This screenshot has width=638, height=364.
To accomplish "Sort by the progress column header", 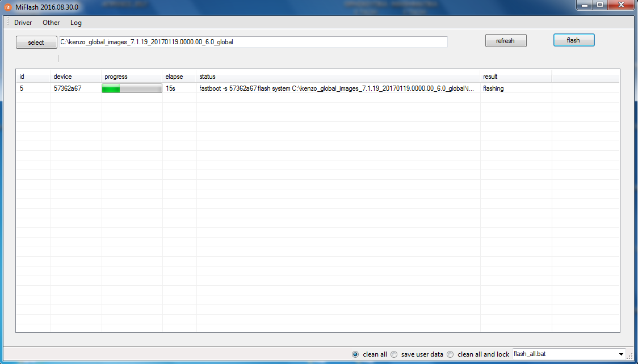I will [x=132, y=77].
